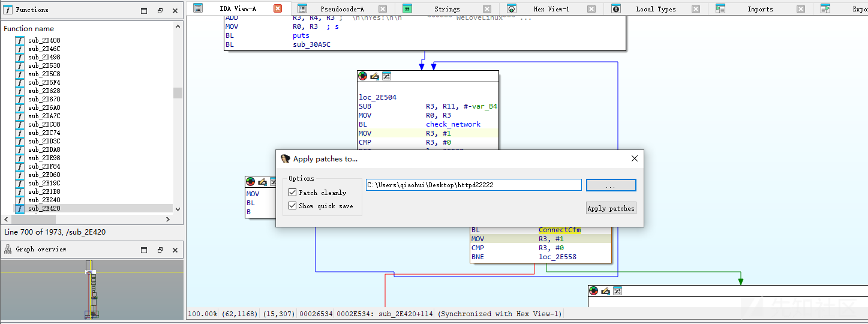Screen dimensions: 868x324
Task: Float the Graph overview panel
Action: pos(160,250)
